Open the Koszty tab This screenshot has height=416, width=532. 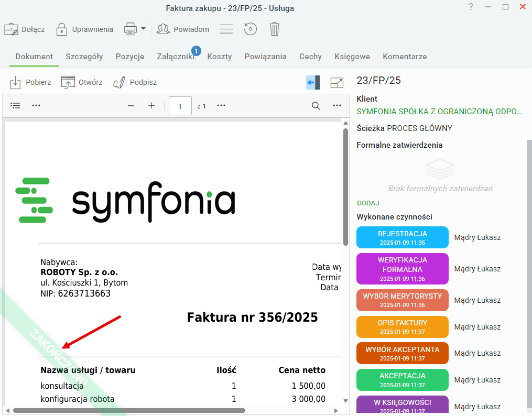220,57
